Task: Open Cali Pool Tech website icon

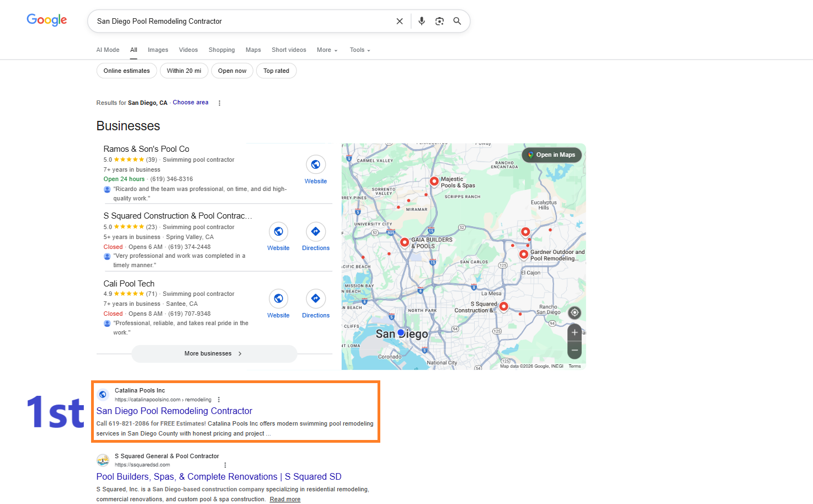Action: (278, 299)
